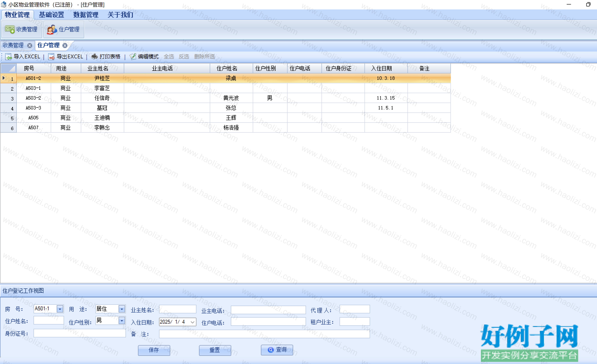Open the 数据管理 menu
The width and height of the screenshot is (597, 364).
pyautogui.click(x=86, y=15)
